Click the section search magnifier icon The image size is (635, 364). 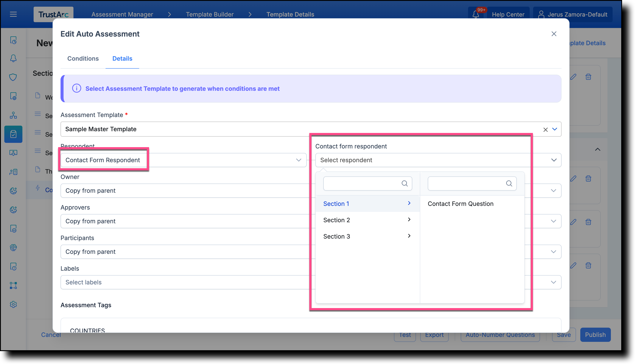pos(405,183)
